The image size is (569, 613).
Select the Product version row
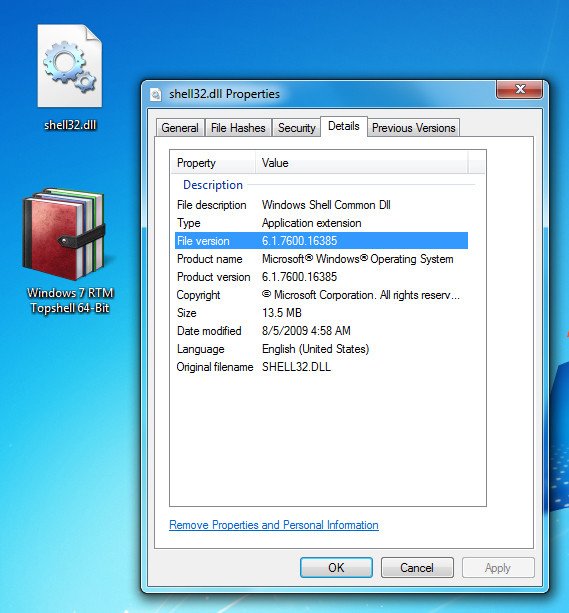(x=321, y=277)
